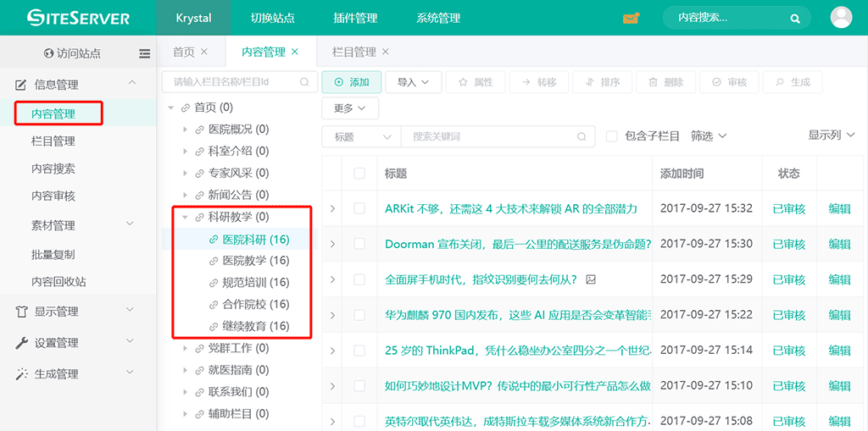The image size is (868, 431).
Task: Click the search magnifier in top search box
Action: coord(795,18)
